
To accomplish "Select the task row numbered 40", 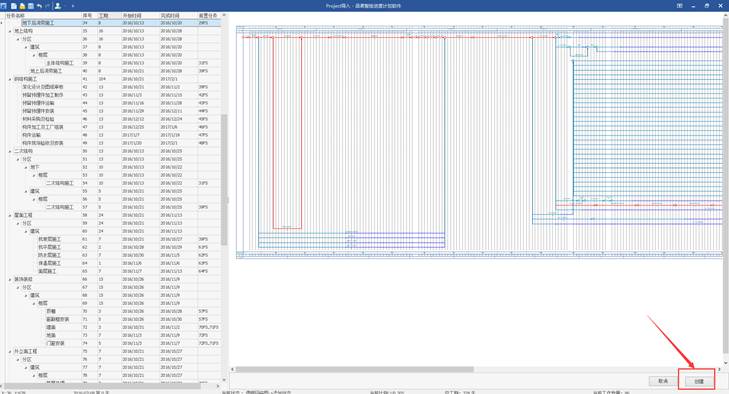I will (113, 71).
